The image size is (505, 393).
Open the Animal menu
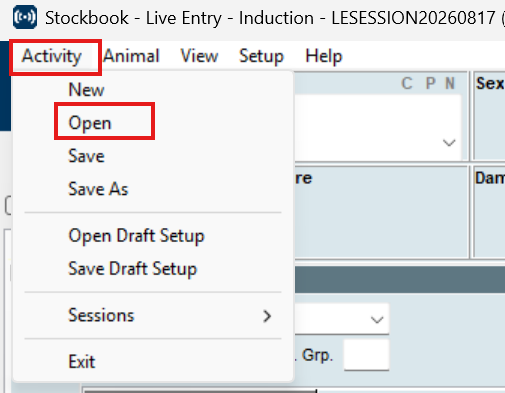131,56
